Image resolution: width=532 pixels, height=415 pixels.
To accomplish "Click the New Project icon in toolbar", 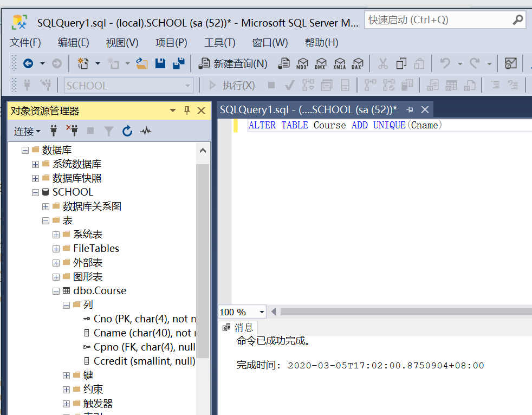I will coord(83,63).
